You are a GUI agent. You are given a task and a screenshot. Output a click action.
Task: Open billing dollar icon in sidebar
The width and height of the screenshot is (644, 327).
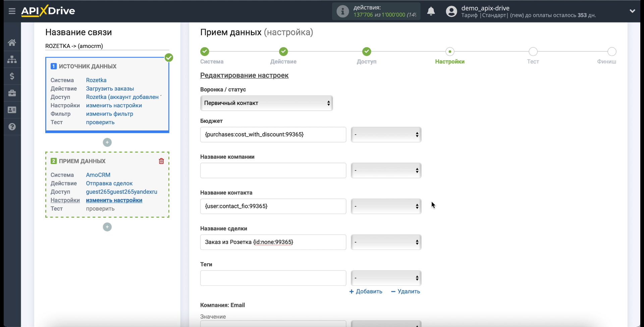point(12,76)
